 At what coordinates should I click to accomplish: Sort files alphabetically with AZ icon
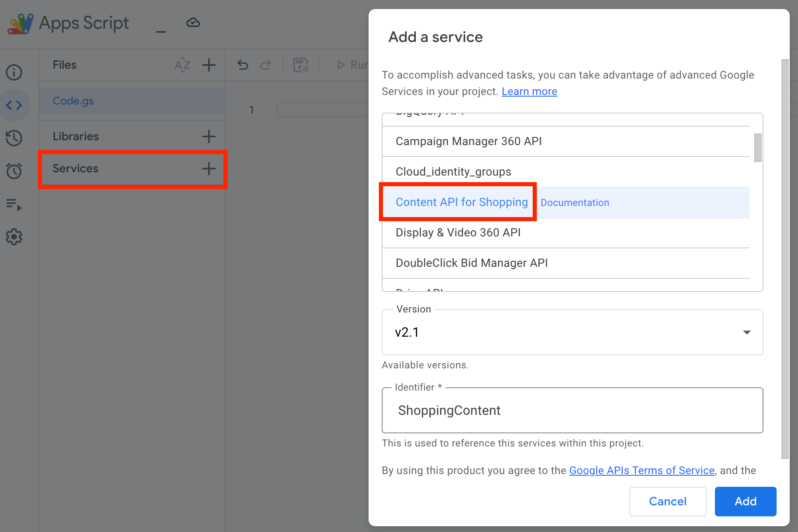pyautogui.click(x=182, y=65)
